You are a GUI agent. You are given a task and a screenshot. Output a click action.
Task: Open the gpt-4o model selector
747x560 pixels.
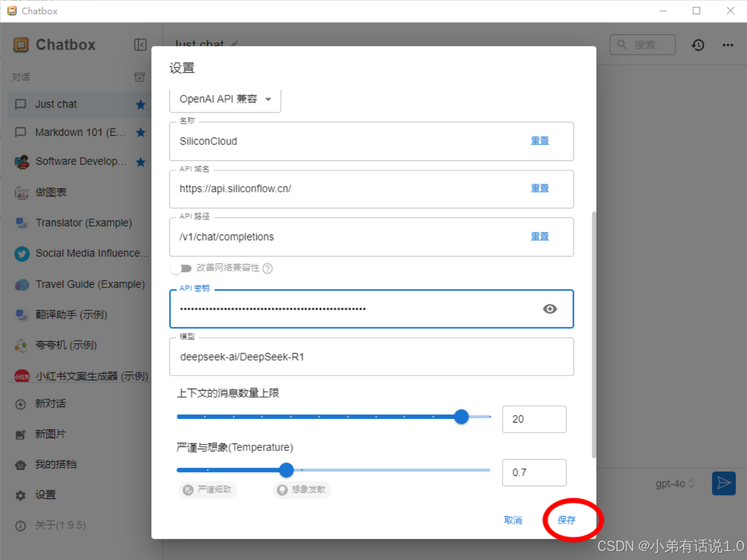(675, 484)
